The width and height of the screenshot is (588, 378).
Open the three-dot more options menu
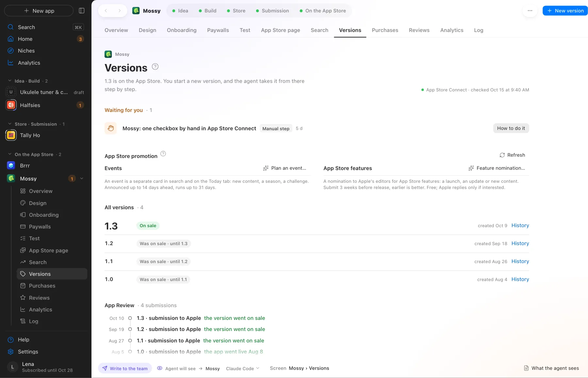[x=530, y=11]
